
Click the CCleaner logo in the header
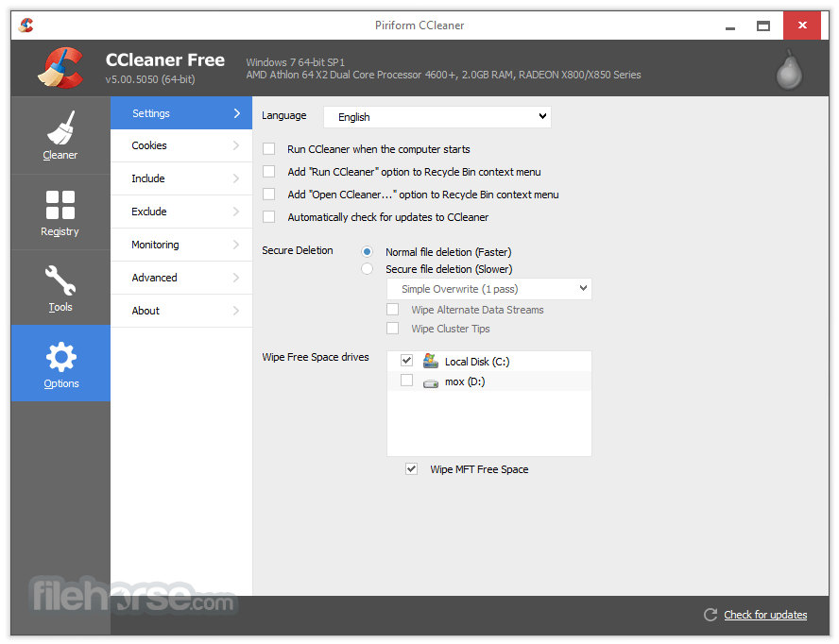coord(60,68)
